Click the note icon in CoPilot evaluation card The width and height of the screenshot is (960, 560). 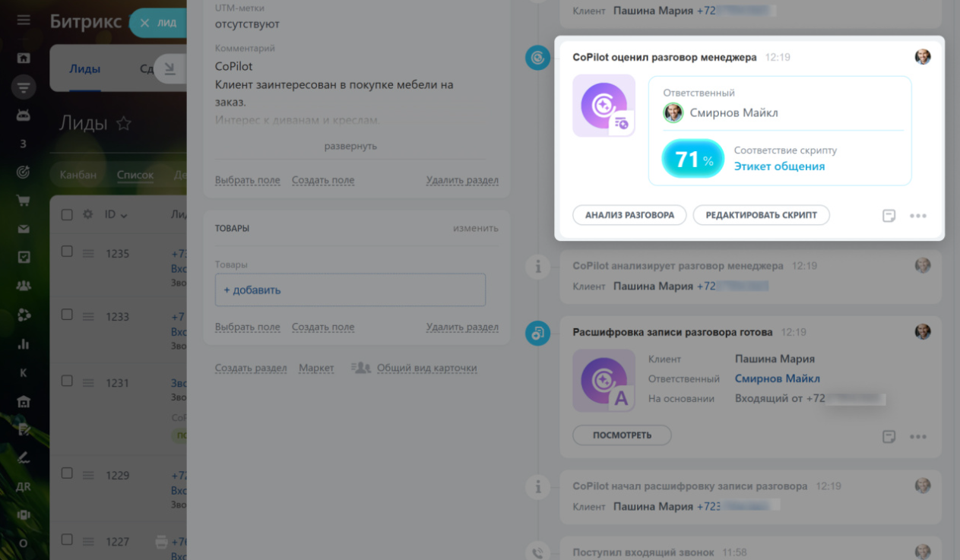[889, 216]
